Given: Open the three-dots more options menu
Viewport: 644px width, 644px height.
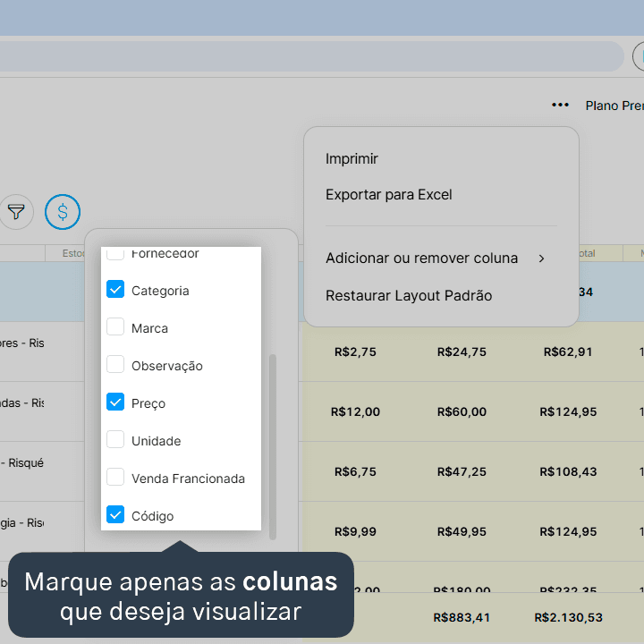Looking at the screenshot, I should pyautogui.click(x=560, y=106).
